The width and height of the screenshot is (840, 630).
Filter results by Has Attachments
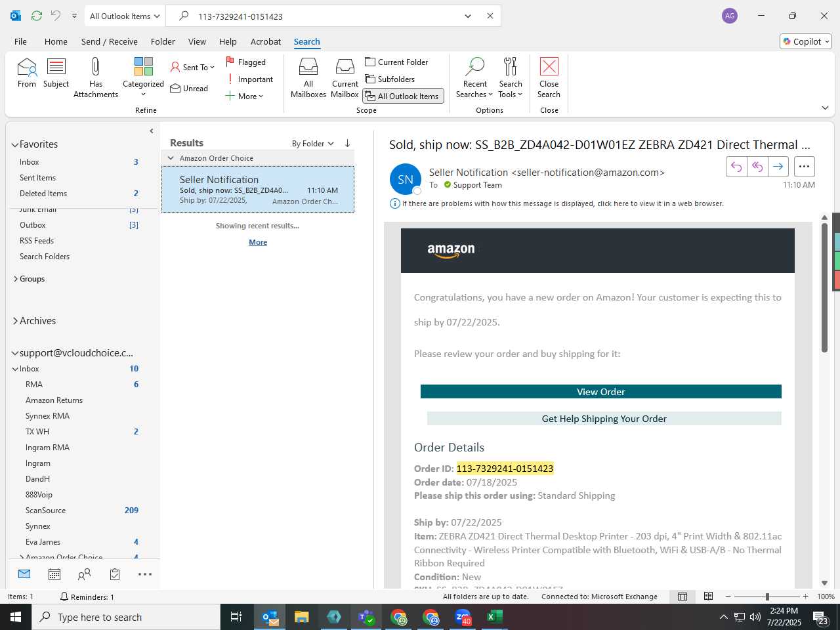pyautogui.click(x=96, y=77)
